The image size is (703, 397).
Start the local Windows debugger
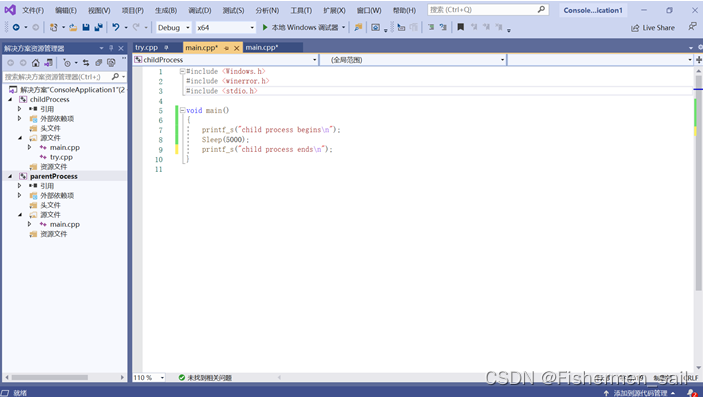300,27
